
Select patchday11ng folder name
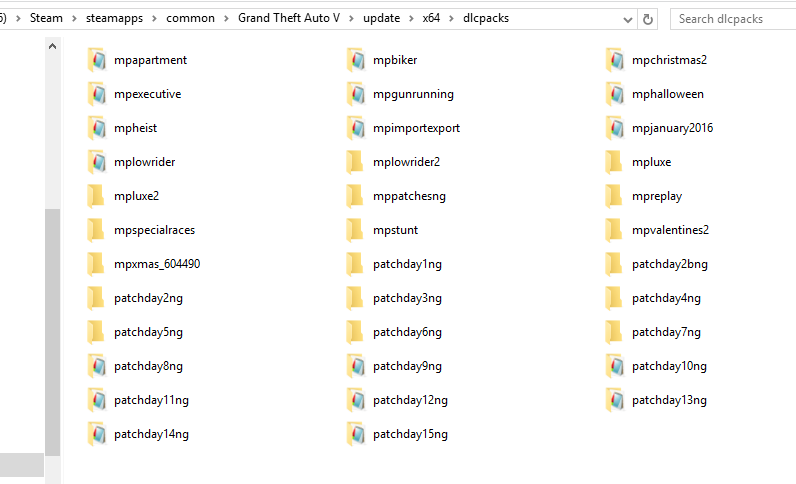click(x=151, y=401)
